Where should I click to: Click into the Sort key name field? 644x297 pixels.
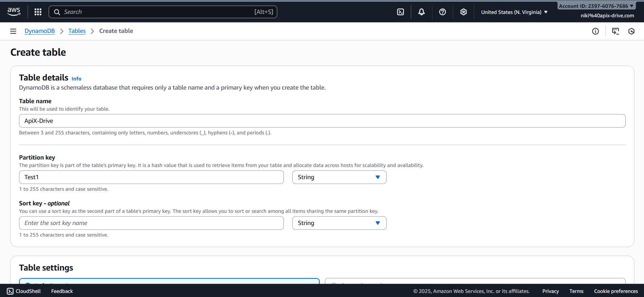point(151,223)
